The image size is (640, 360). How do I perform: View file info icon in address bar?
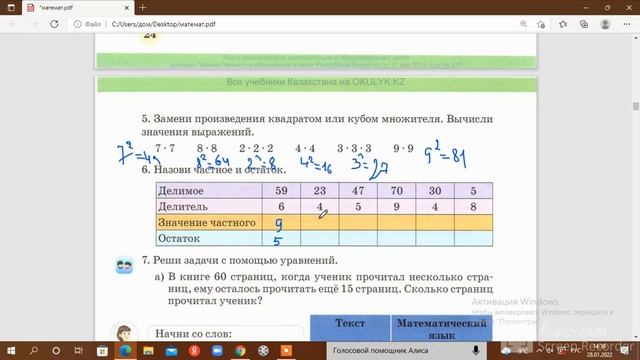click(x=78, y=24)
